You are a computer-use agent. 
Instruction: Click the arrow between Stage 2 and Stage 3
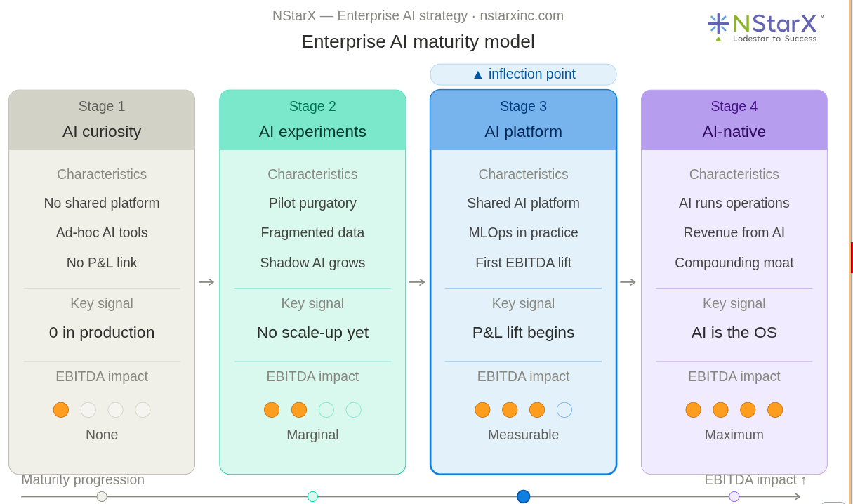[x=417, y=282]
